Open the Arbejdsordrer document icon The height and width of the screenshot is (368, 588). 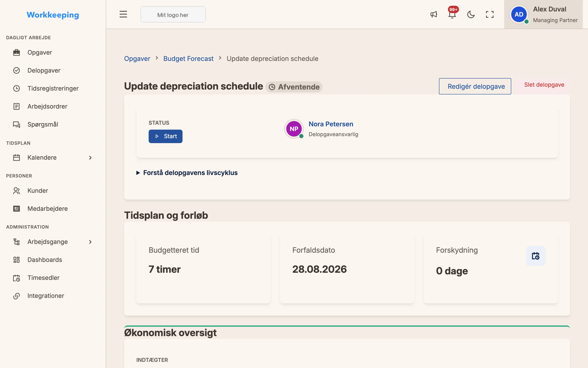[x=17, y=107]
